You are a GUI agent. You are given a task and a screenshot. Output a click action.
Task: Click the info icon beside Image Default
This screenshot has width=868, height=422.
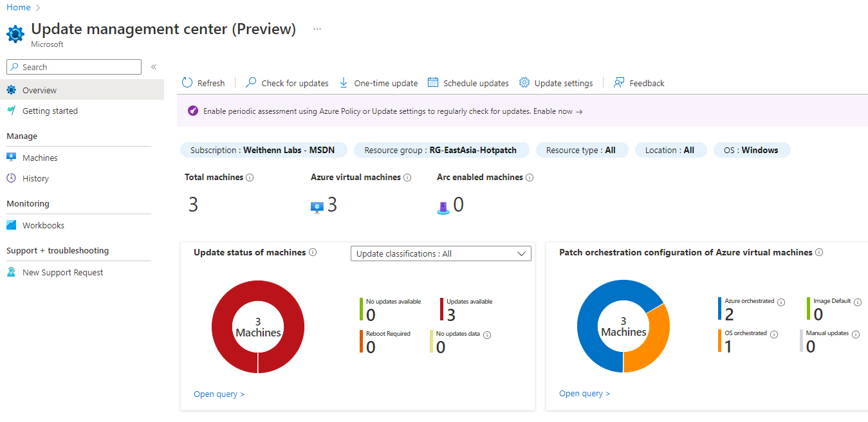point(858,302)
